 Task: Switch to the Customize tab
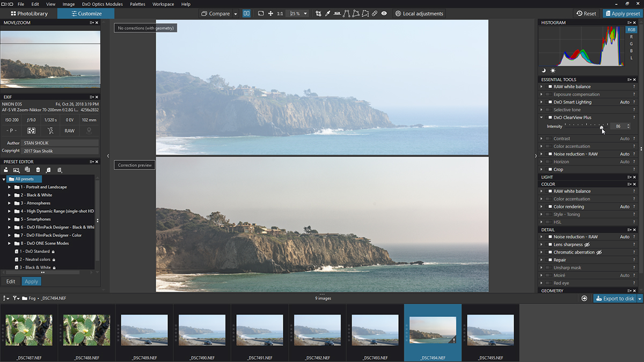pos(86,13)
